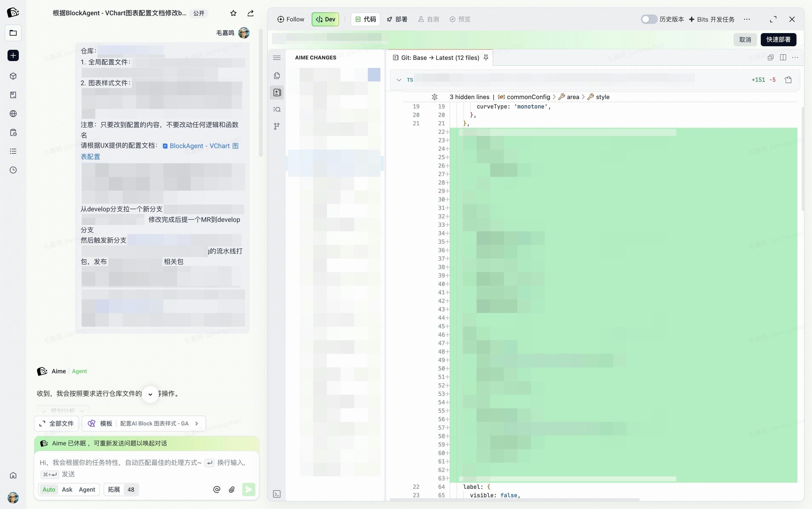Select Auto mode

click(x=49, y=490)
